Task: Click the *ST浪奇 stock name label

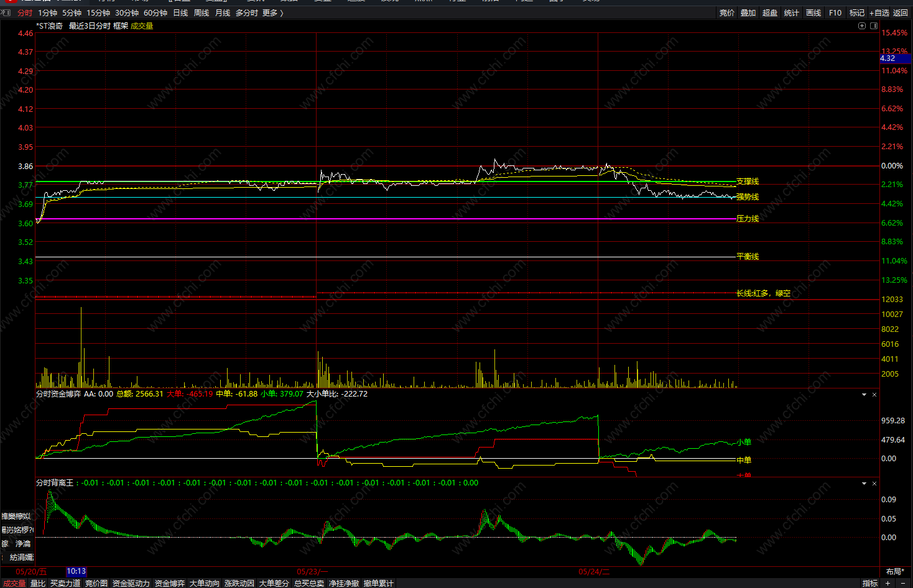Action: pyautogui.click(x=50, y=25)
